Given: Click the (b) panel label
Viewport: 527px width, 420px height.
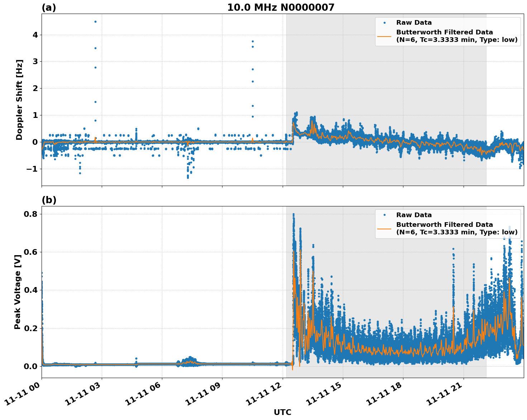Looking at the screenshot, I should coord(49,200).
